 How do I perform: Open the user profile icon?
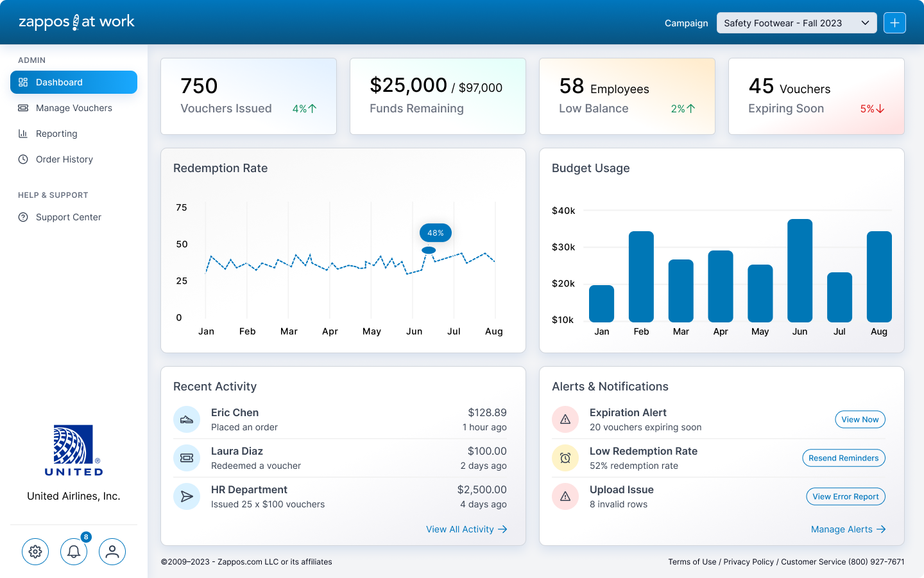(x=112, y=552)
